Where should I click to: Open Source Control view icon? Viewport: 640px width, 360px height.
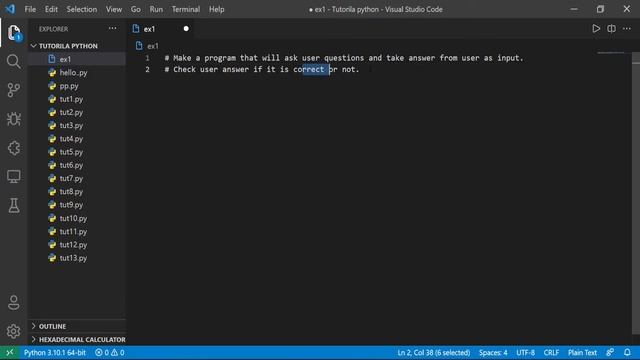(x=13, y=90)
